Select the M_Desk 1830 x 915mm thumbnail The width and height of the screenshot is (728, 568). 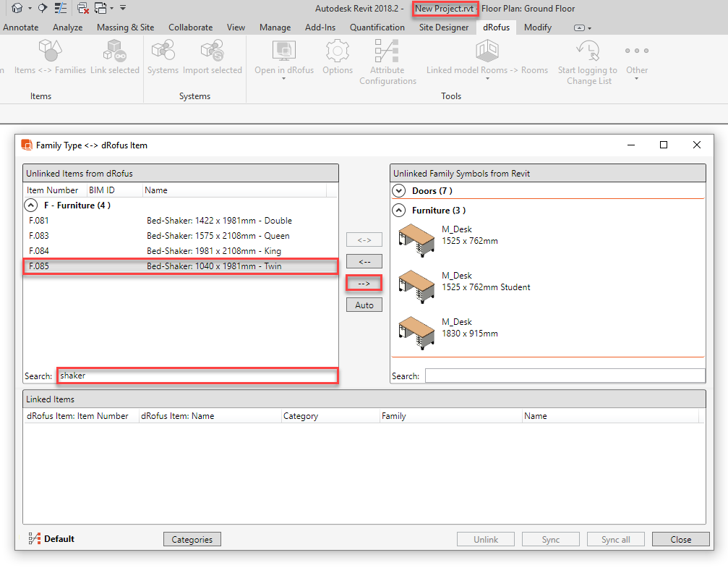pyautogui.click(x=416, y=333)
